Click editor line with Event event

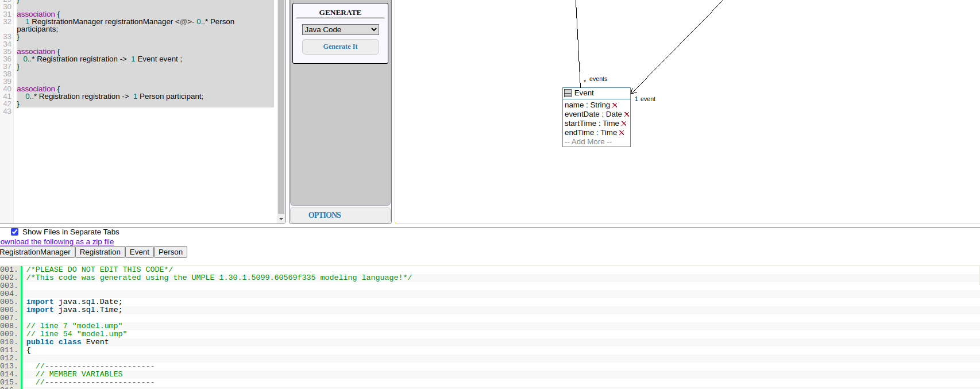tap(103, 59)
